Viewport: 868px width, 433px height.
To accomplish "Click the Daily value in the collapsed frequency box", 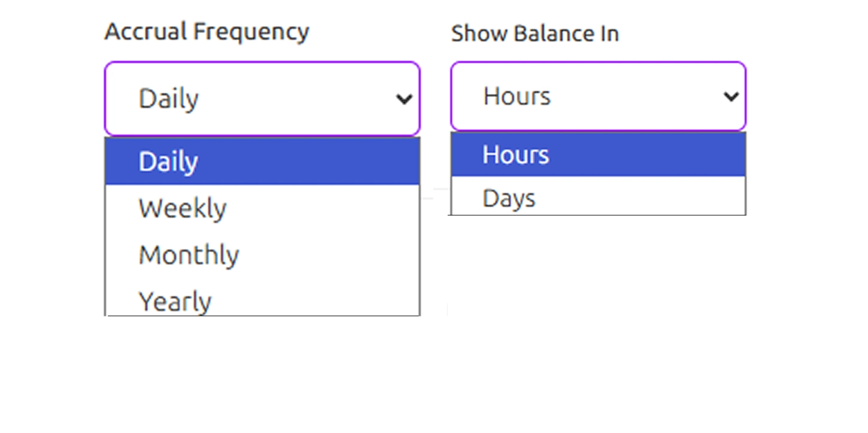I will pos(168,99).
